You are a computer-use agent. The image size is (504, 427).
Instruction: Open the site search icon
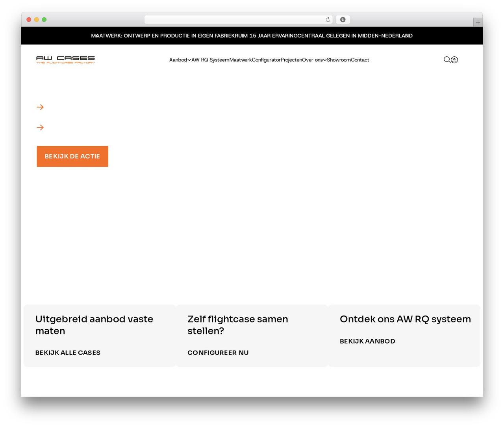447,60
